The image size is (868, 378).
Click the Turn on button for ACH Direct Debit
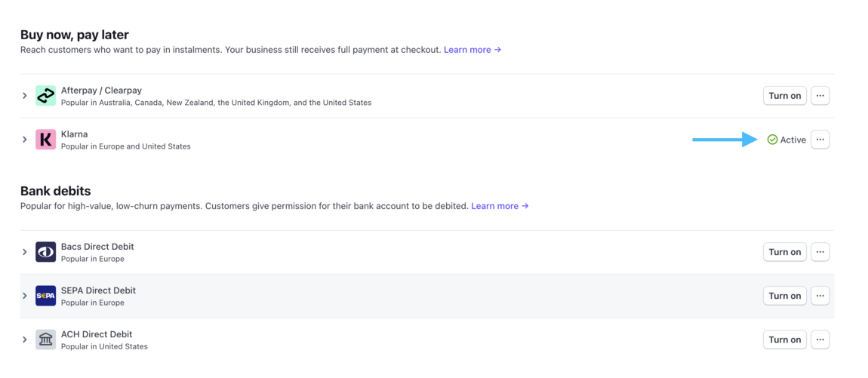(784, 340)
